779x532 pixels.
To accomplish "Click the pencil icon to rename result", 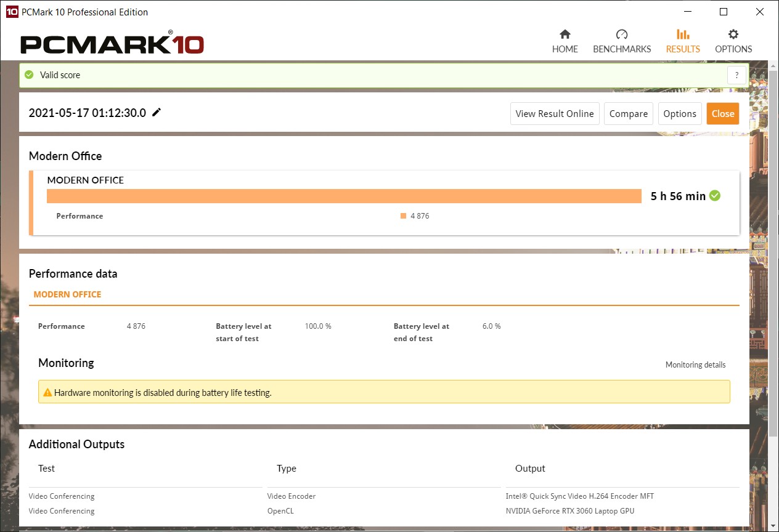I will click(157, 112).
